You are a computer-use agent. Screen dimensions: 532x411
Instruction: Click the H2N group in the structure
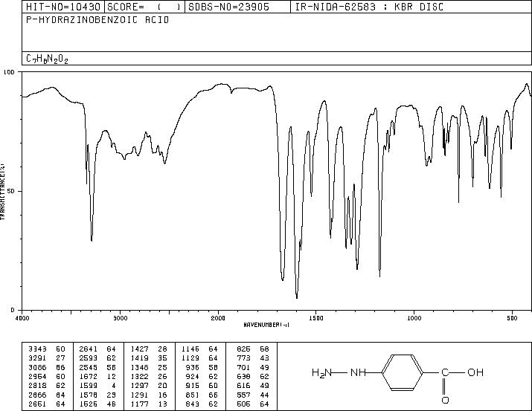321,373
